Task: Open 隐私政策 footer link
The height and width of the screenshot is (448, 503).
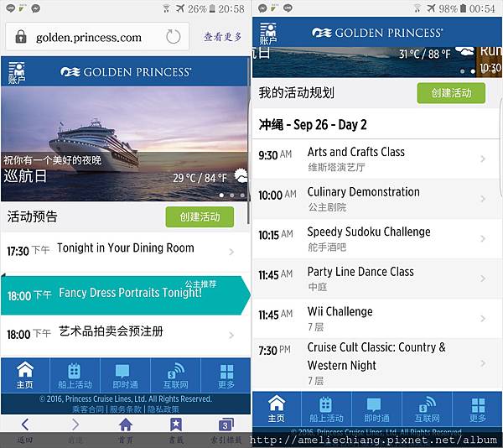Action: click(x=163, y=409)
